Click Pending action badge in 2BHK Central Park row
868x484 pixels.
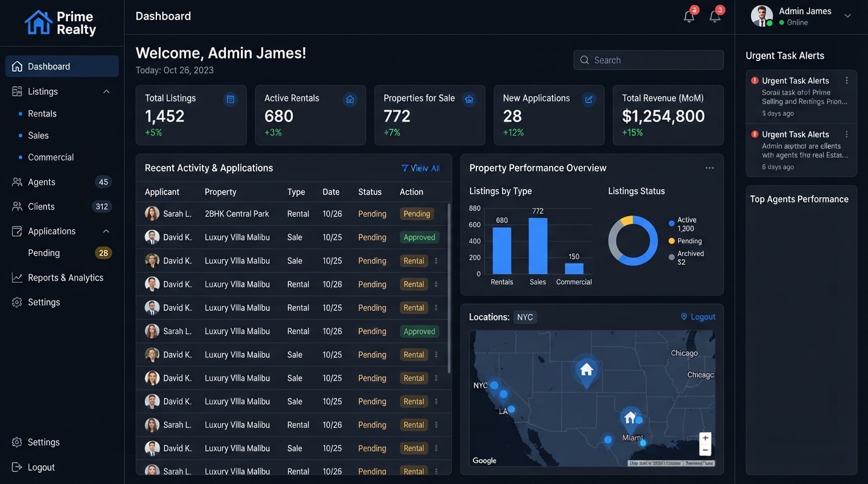point(417,214)
